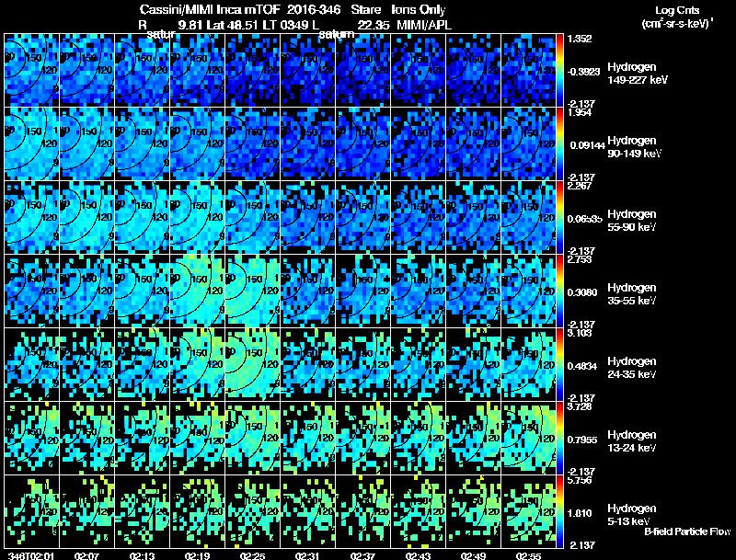The image size is (736, 560).
Task: Click the '02:43' time label
Action: (418, 556)
